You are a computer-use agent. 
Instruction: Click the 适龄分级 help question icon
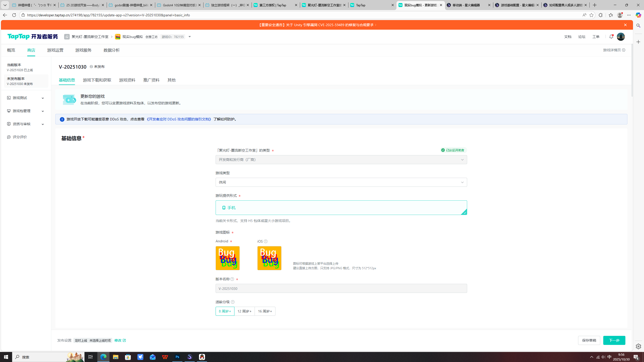(233, 302)
